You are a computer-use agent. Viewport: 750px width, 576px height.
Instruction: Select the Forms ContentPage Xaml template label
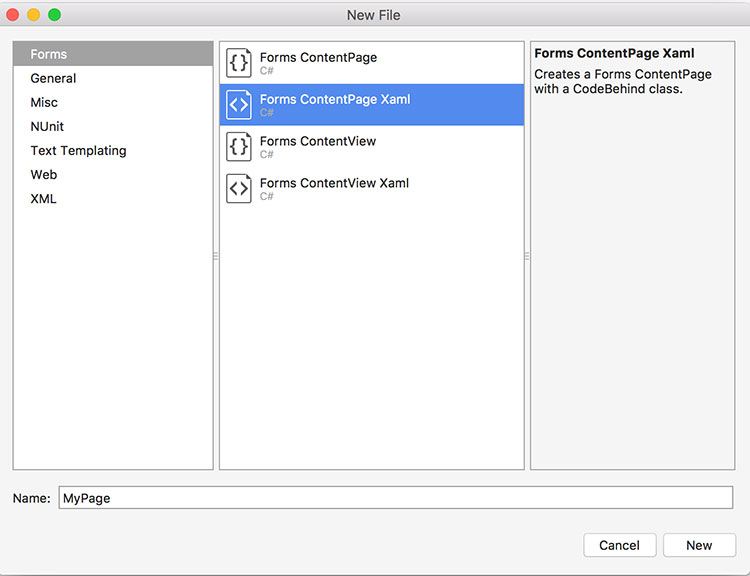tap(335, 99)
